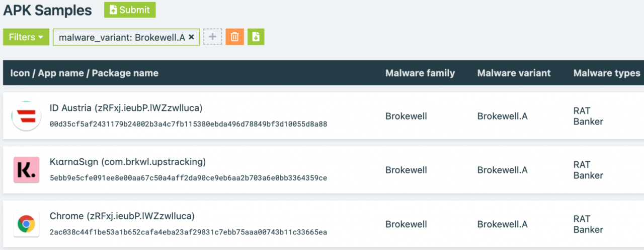Open the Filters dropdown
Image resolution: width=644 pixels, height=250 pixels.
pos(26,37)
